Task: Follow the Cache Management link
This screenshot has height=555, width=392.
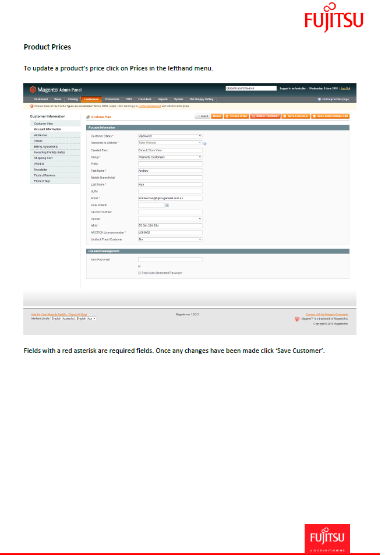Action: tap(150, 106)
